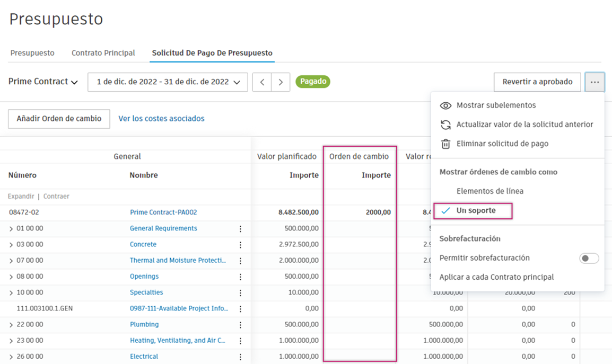Image resolution: width=612 pixels, height=364 pixels.
Task: Click Añadir Orden de cambio button
Action: pos(59,119)
